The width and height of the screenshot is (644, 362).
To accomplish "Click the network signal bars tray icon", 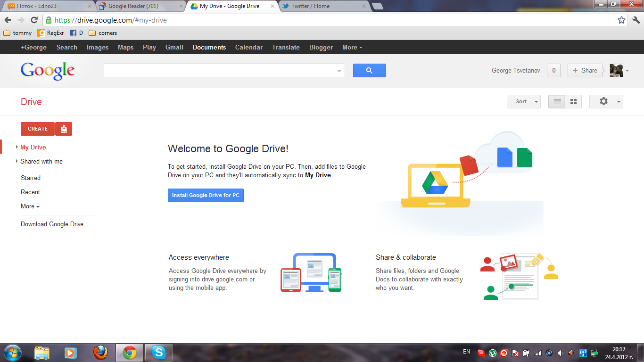I will click(537, 353).
